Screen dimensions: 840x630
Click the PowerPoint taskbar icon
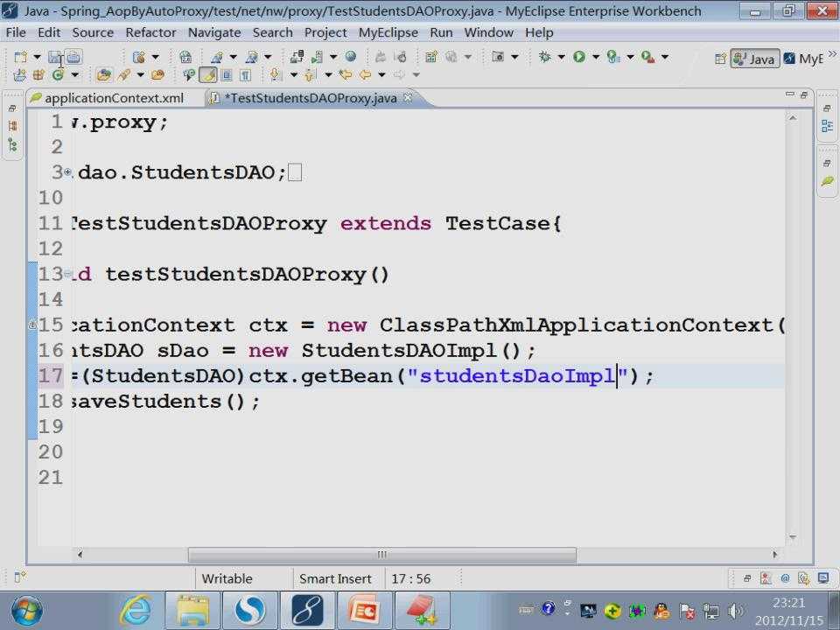click(x=364, y=610)
